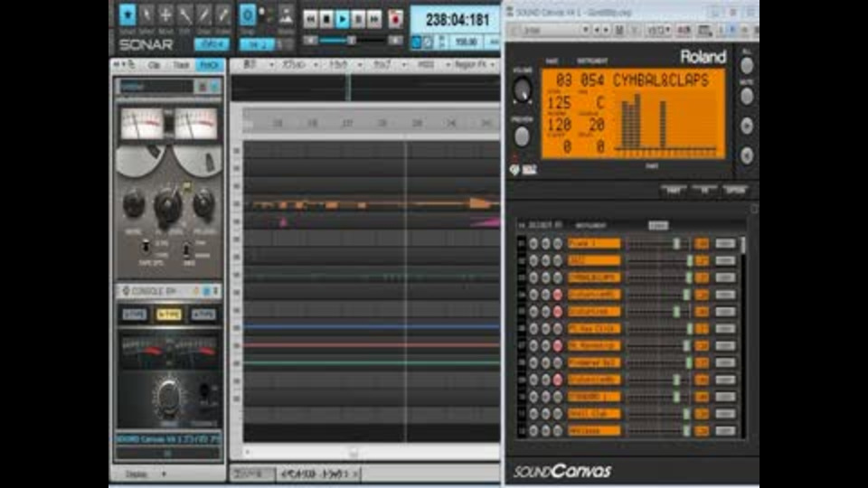Viewport: 868px width, 488px height.
Task: Open the Display dropdown in inspector
Action: pyautogui.click(x=145, y=474)
